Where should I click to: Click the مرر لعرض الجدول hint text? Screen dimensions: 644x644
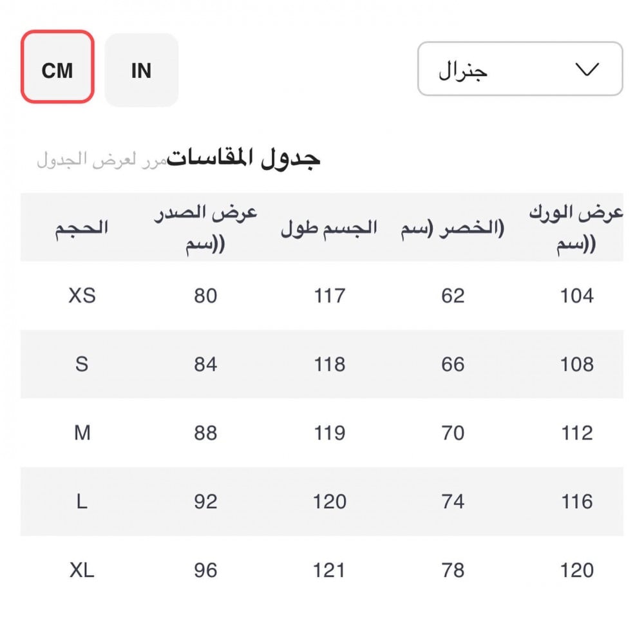coord(101,160)
